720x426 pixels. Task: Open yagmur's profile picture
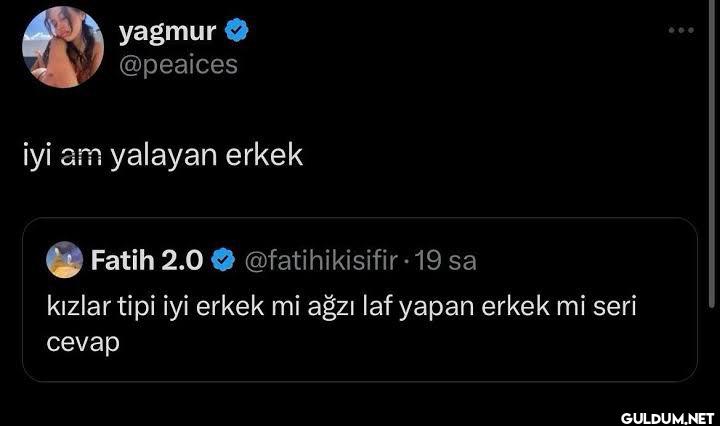click(x=62, y=47)
